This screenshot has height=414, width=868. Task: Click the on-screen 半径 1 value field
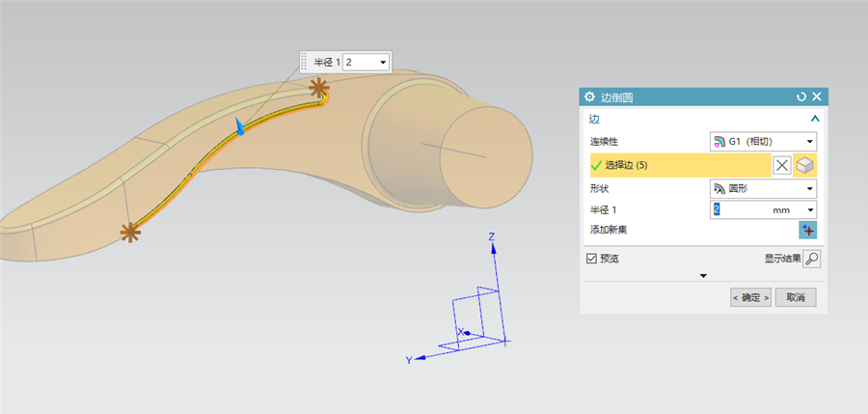360,63
